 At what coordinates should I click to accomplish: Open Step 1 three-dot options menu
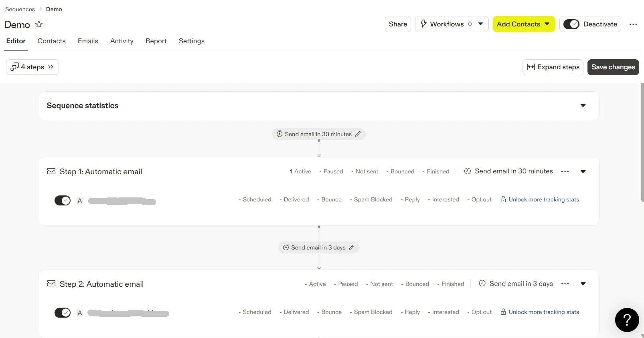[x=565, y=171]
